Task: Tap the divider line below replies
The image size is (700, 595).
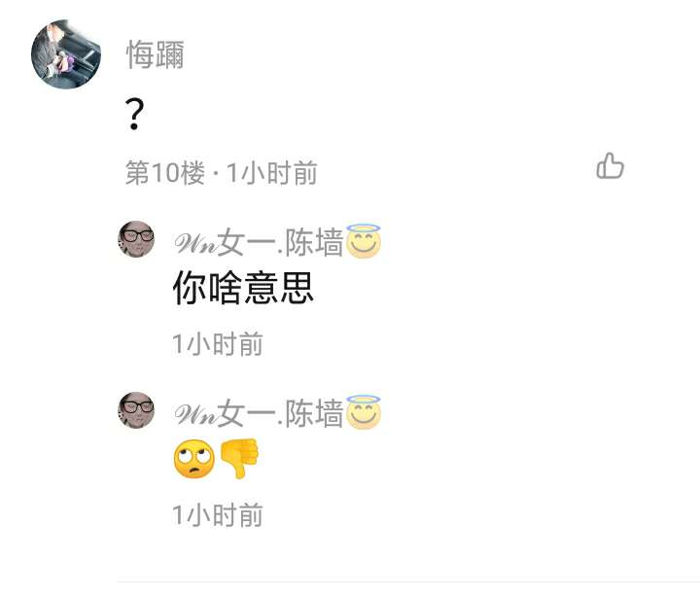Action: [408, 581]
